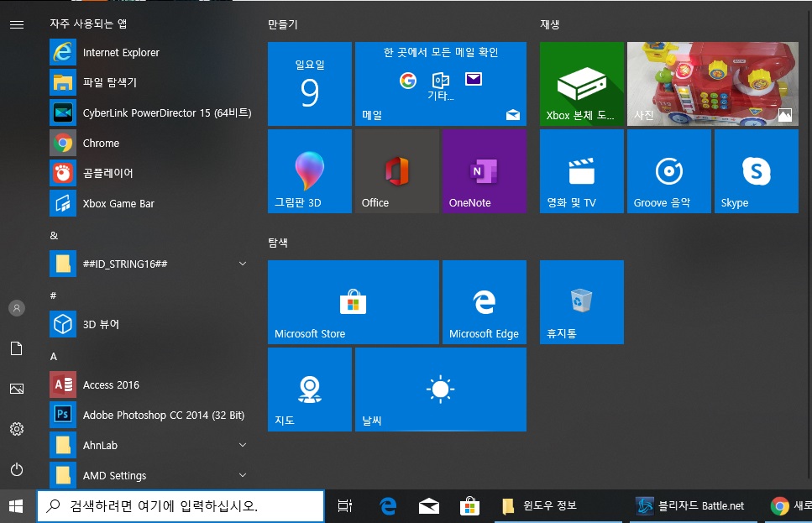The height and width of the screenshot is (523, 812).
Task: Launch Adobe Photoshop CC 2014 (32 Bit)
Action: [150, 415]
